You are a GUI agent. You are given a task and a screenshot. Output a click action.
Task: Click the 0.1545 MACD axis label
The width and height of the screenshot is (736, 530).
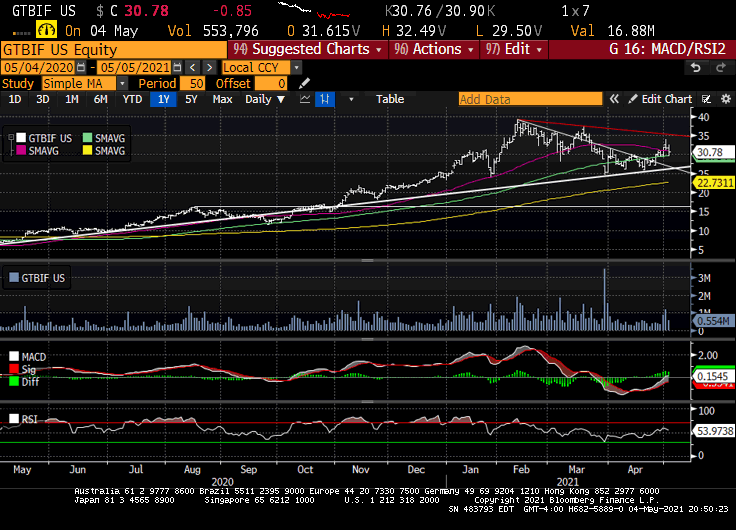[x=713, y=376]
